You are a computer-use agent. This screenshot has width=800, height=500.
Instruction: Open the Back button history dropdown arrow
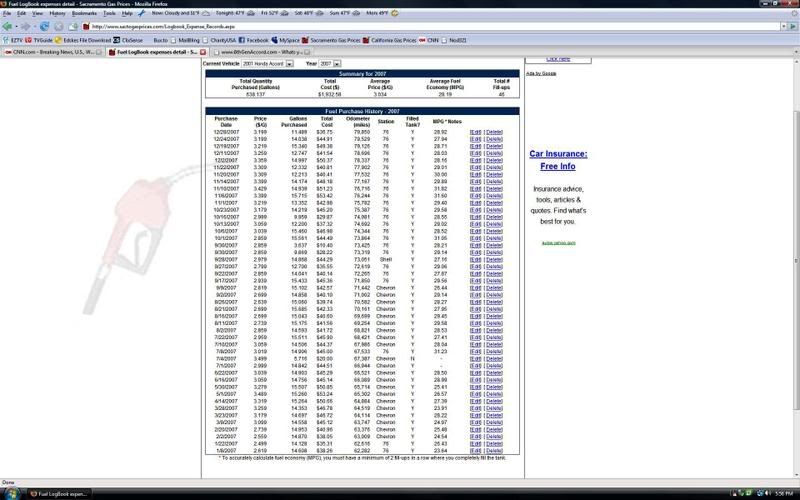16,27
